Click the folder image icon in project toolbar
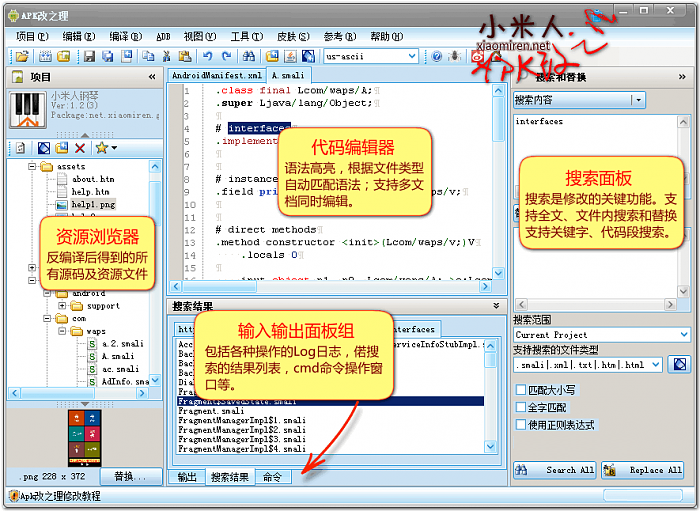 click(62, 148)
